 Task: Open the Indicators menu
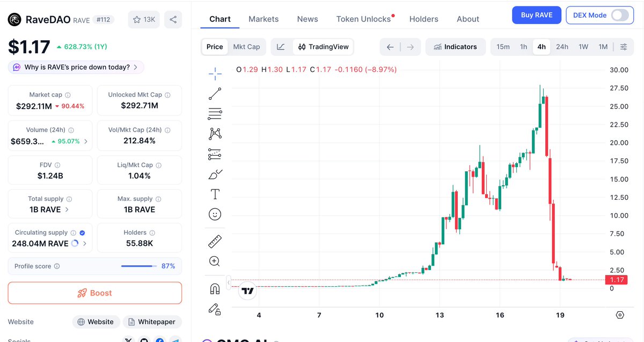coord(456,47)
